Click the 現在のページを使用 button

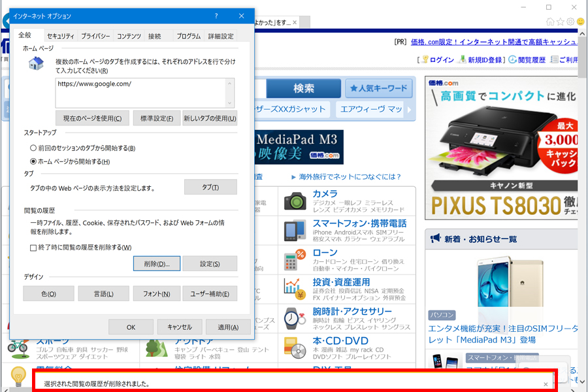pyautogui.click(x=92, y=118)
